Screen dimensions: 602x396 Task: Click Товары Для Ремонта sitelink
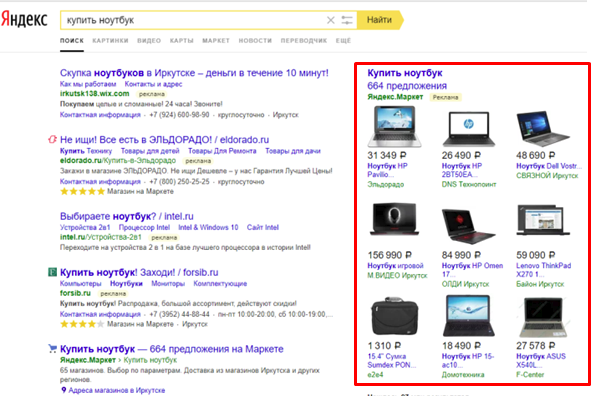[222, 151]
